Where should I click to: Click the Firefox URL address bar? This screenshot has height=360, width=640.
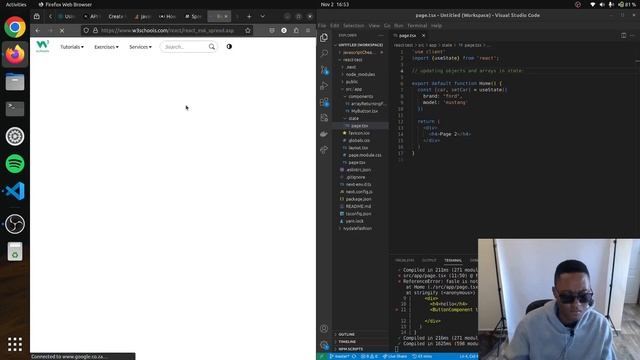(x=167, y=30)
